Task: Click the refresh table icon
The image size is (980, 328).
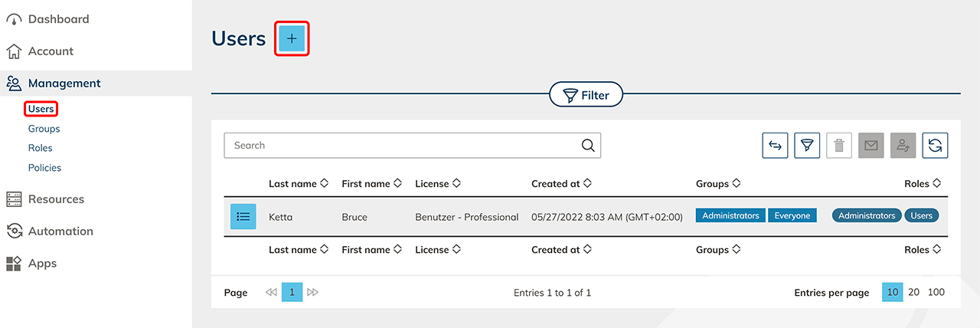Action: (935, 146)
